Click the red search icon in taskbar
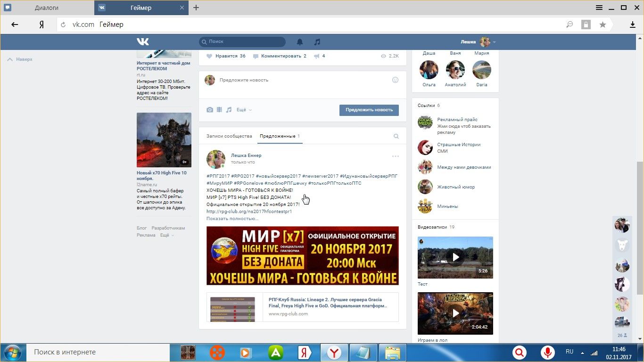 (520, 353)
